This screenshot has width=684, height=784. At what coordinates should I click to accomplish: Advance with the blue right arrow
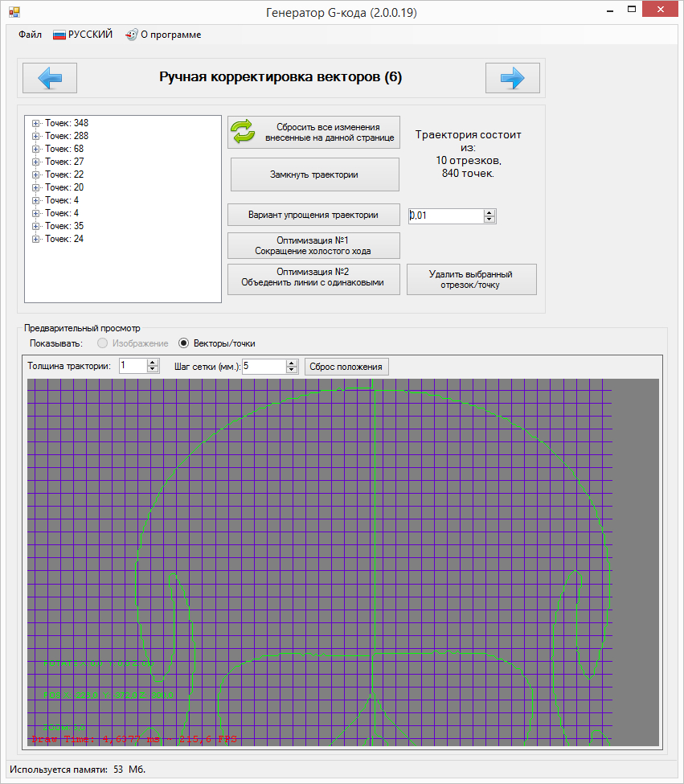tap(513, 78)
